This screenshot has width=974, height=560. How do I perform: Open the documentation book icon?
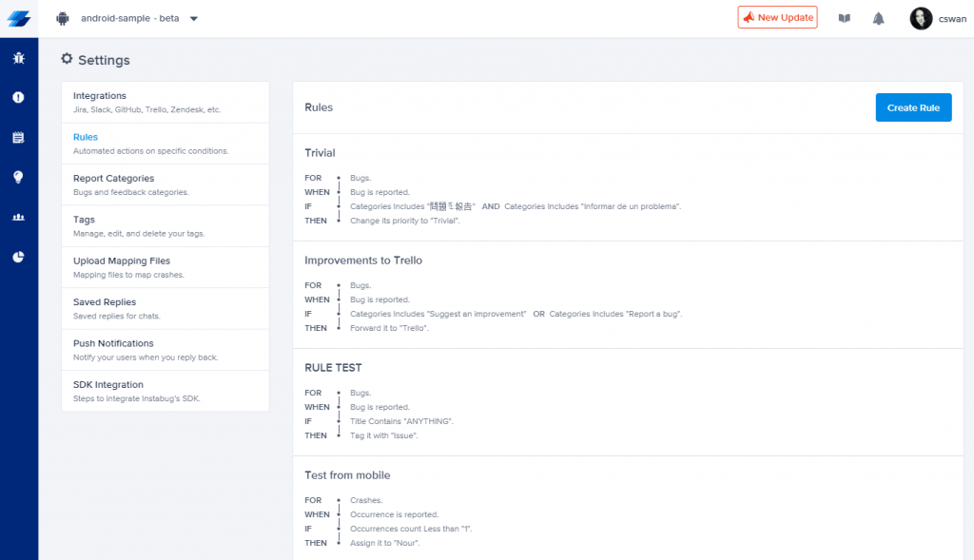click(x=845, y=19)
